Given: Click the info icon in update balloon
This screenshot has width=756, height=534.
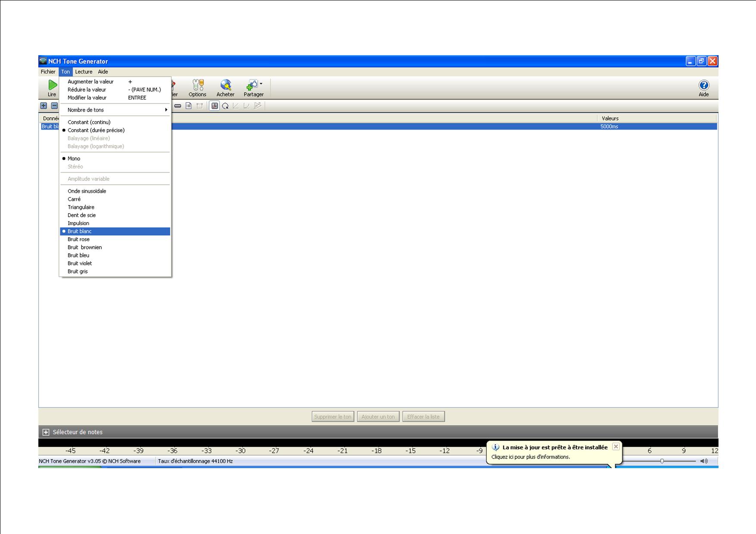Looking at the screenshot, I should pos(496,447).
